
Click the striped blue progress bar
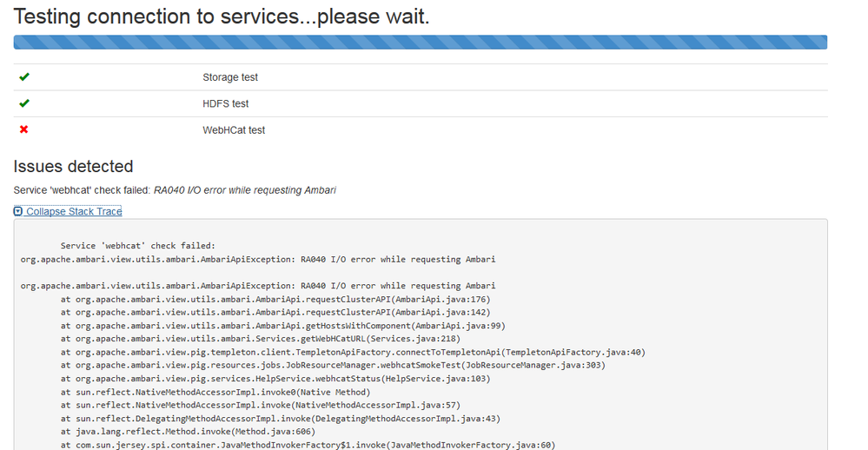(x=420, y=42)
